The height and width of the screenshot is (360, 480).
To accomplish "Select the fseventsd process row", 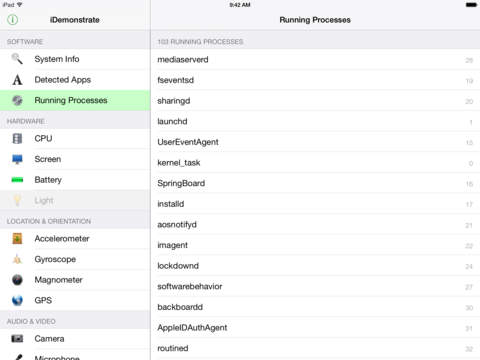I will pyautogui.click(x=315, y=80).
